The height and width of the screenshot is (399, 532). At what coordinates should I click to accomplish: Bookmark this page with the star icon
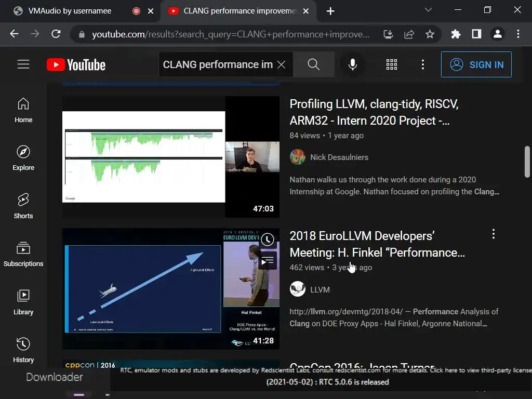click(430, 34)
